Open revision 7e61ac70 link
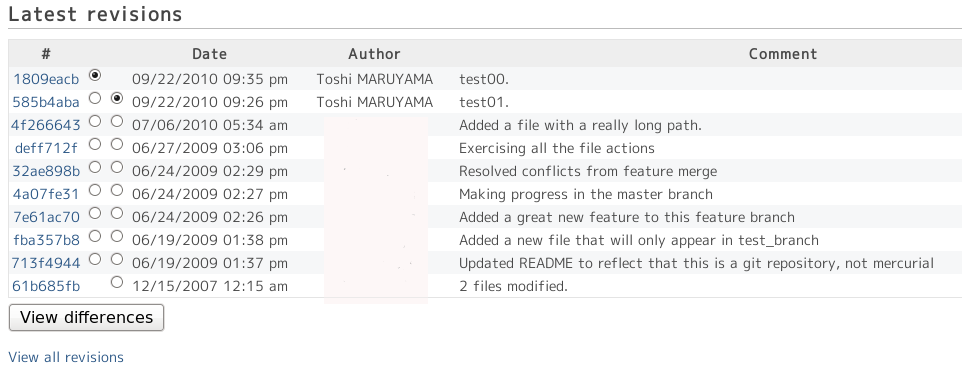This screenshot has height=374, width=962. (46, 217)
